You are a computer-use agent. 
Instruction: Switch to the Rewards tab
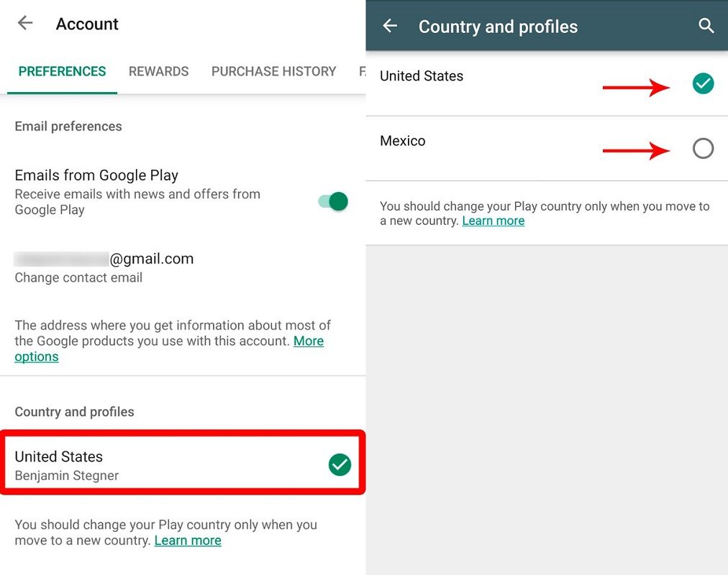pyautogui.click(x=158, y=71)
